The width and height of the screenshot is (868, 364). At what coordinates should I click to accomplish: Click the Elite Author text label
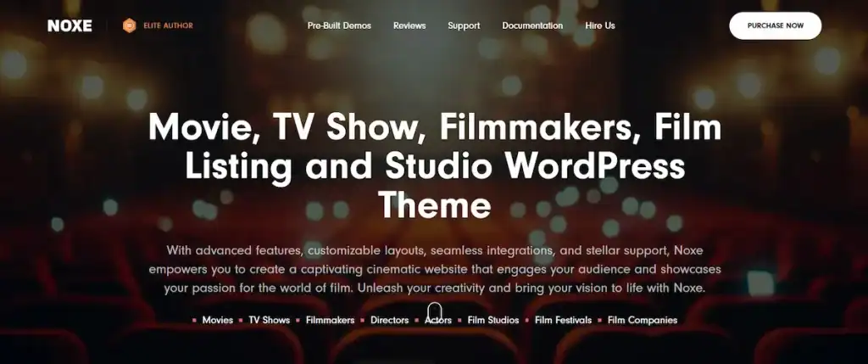click(169, 25)
